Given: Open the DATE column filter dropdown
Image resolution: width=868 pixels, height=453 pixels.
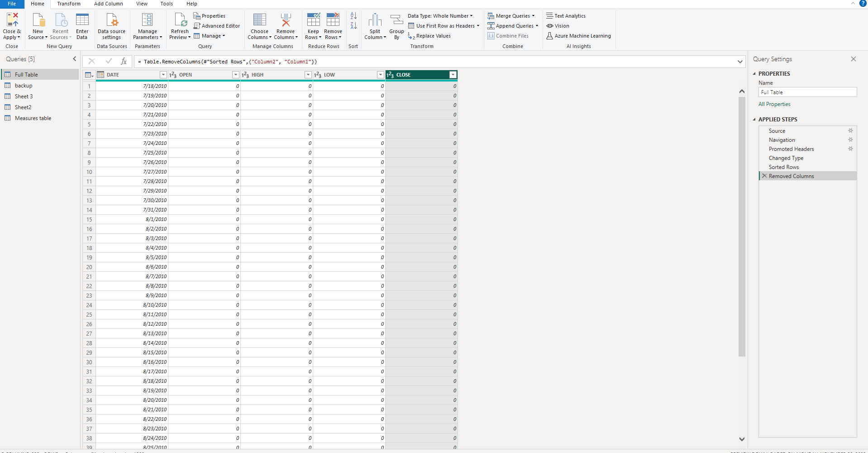Looking at the screenshot, I should (x=163, y=75).
